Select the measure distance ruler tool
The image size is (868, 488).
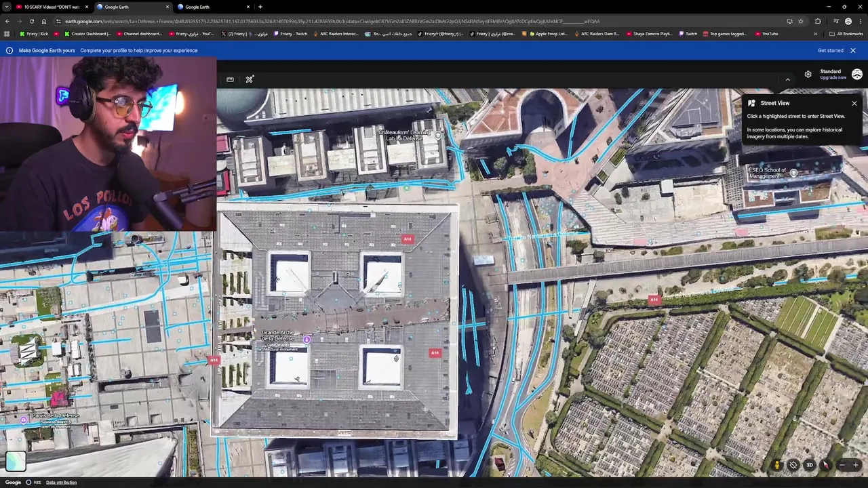230,79
